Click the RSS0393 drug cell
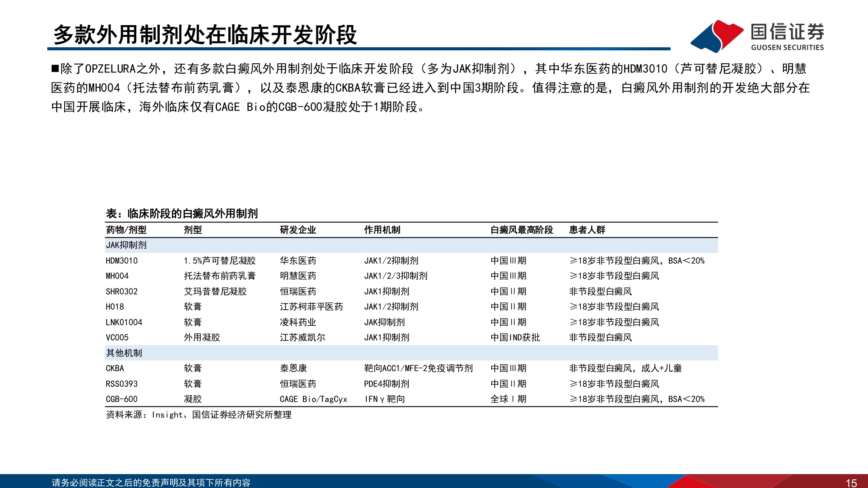The width and height of the screenshot is (868, 488). [122, 384]
